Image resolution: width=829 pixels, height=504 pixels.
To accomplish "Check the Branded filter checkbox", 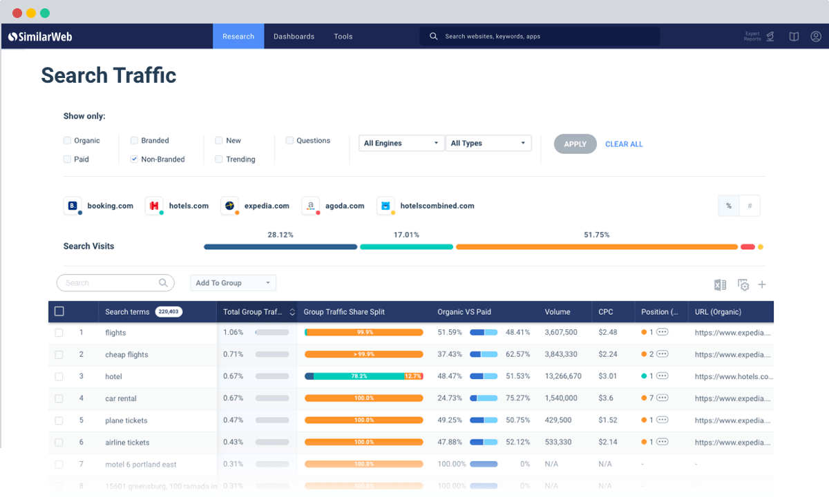I will point(134,140).
